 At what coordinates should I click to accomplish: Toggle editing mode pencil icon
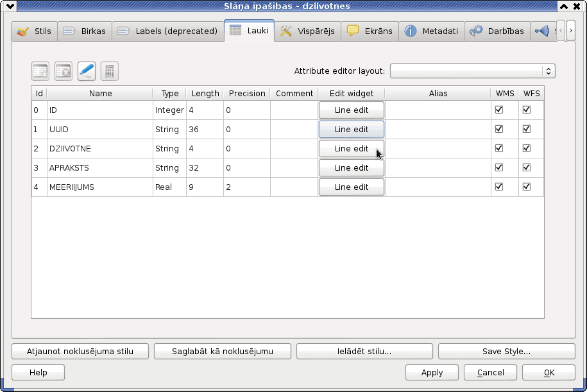pos(87,71)
